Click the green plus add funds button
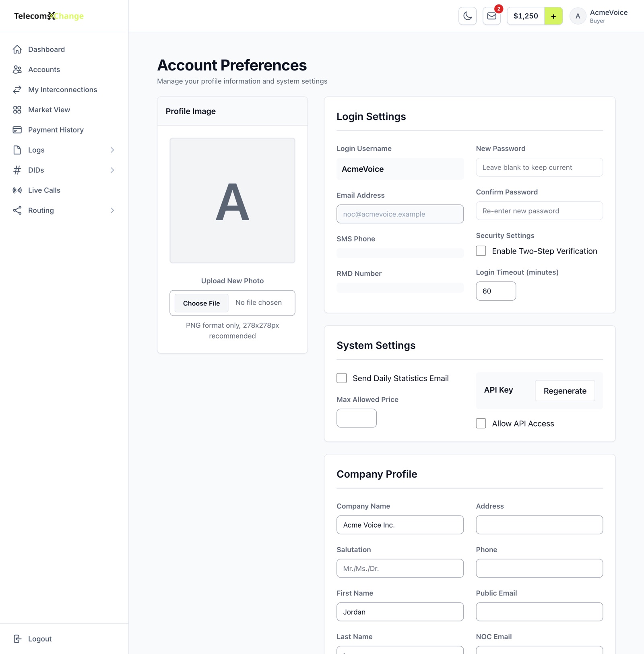This screenshot has width=644, height=654. 553,16
